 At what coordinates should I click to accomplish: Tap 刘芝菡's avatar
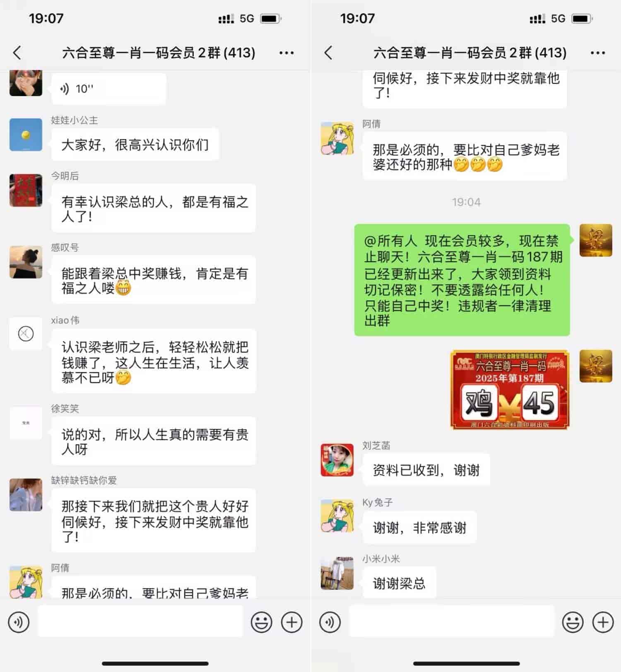337,460
